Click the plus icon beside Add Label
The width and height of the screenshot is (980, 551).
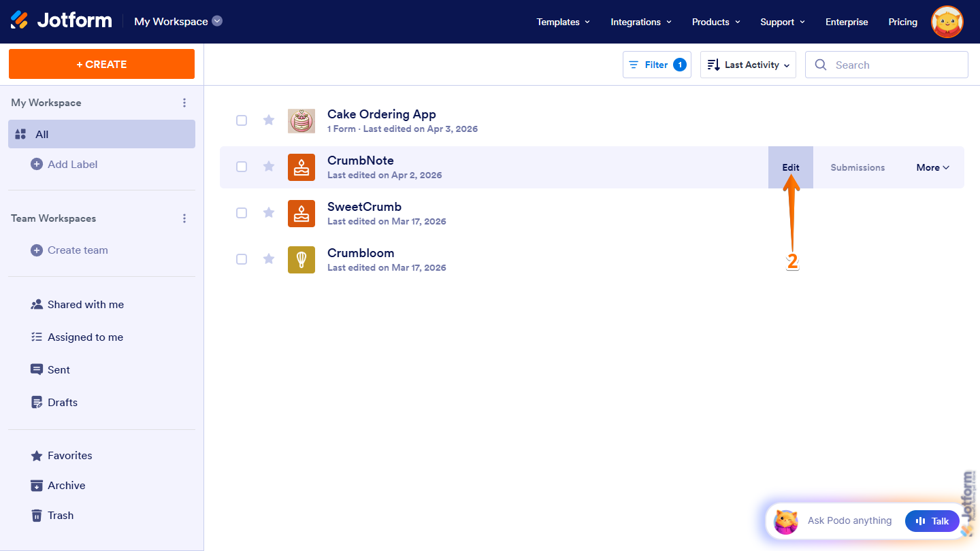click(37, 164)
